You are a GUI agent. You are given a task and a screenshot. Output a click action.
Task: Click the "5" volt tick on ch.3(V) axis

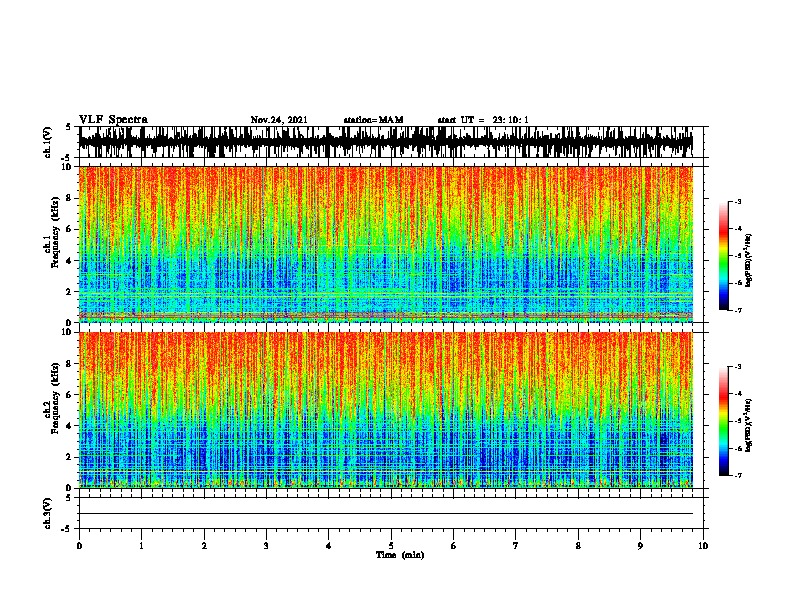[x=69, y=498]
